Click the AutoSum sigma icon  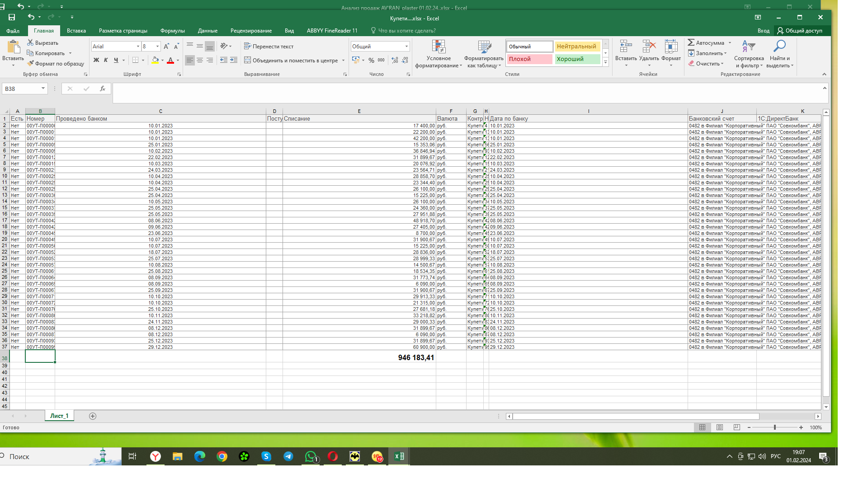(691, 42)
